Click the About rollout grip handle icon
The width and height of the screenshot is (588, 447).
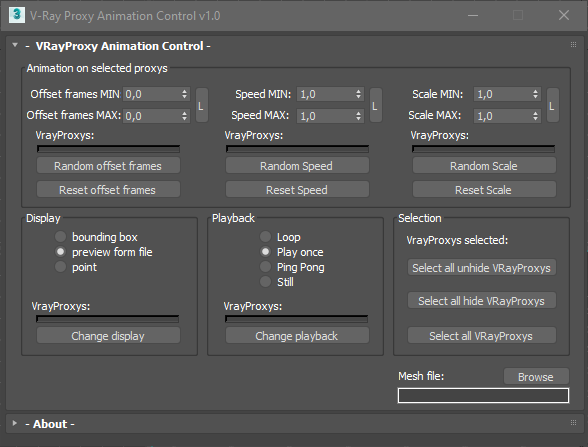[x=573, y=423]
